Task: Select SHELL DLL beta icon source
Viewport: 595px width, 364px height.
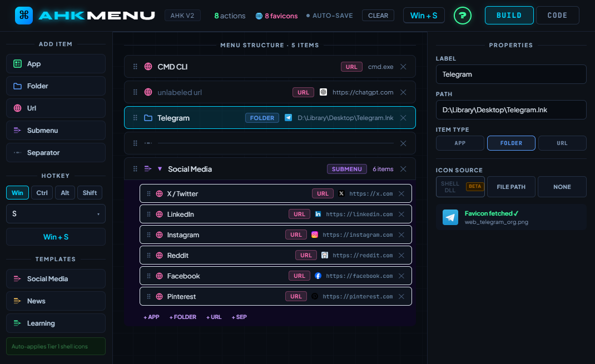Action: tap(460, 187)
